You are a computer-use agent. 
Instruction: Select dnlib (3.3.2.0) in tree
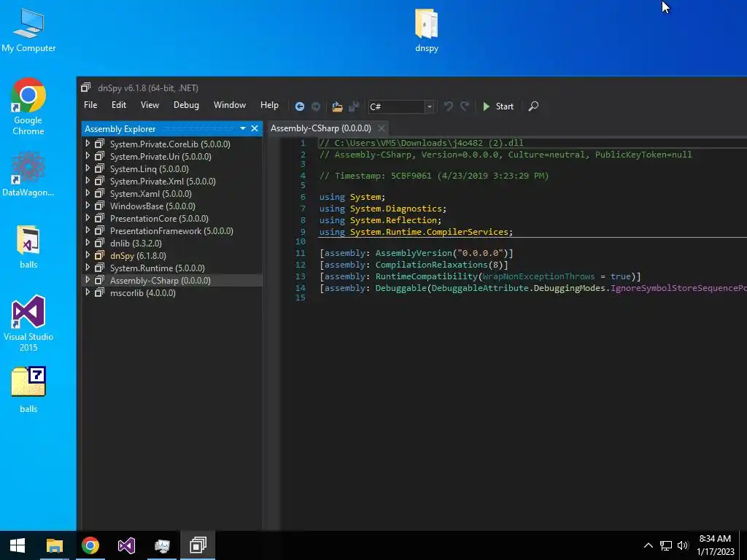136,244
